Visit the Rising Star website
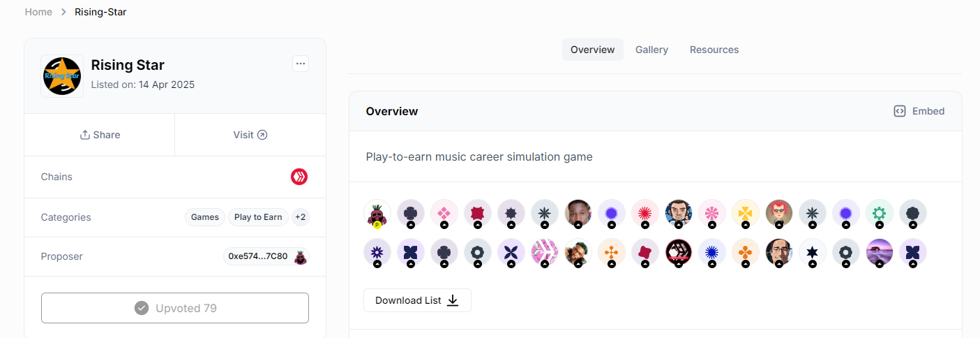The height and width of the screenshot is (338, 980). [x=250, y=135]
